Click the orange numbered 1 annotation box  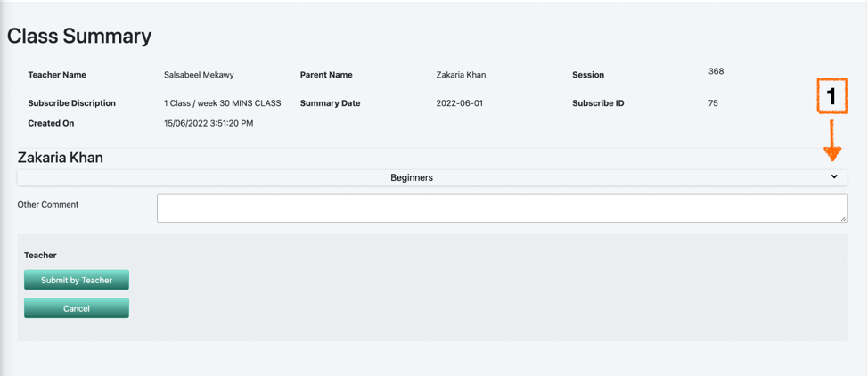tap(832, 96)
